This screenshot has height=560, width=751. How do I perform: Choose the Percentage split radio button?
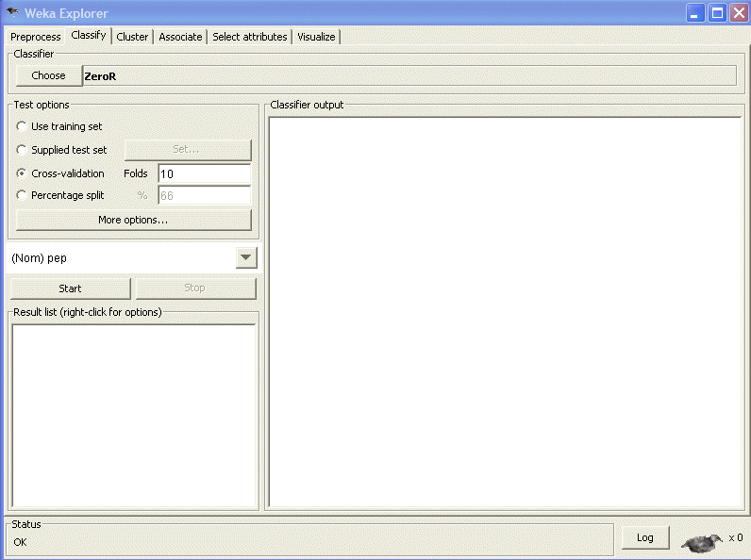(x=22, y=195)
